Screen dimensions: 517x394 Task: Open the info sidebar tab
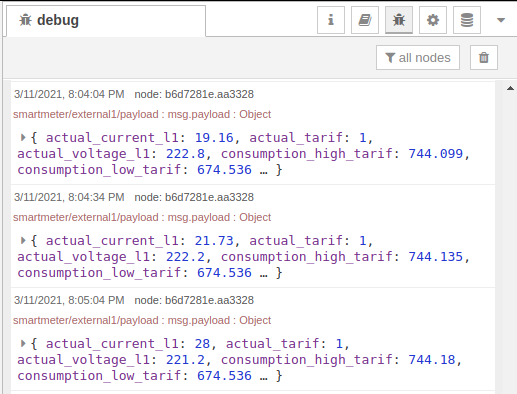(x=331, y=20)
